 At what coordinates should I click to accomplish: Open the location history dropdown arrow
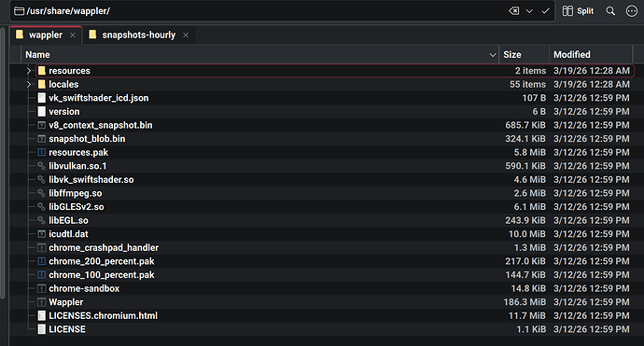coord(529,11)
